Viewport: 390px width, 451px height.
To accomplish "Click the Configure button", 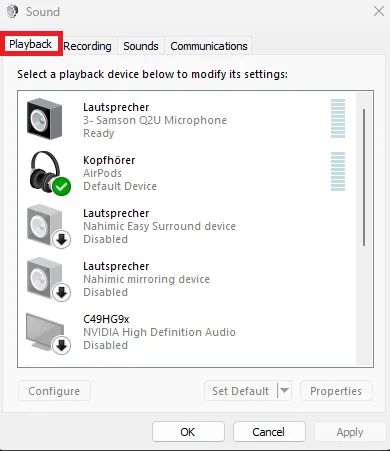I will pos(54,391).
